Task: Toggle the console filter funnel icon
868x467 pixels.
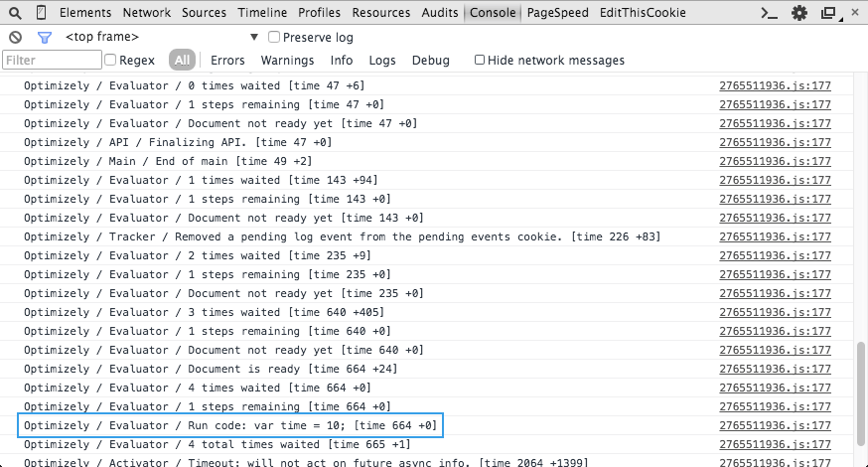Action: [x=44, y=38]
